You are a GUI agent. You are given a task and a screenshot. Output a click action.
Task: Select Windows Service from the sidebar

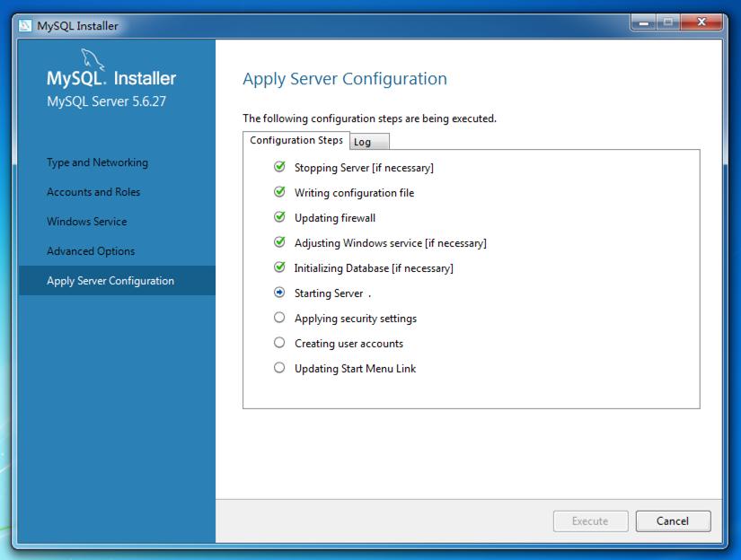coord(89,222)
